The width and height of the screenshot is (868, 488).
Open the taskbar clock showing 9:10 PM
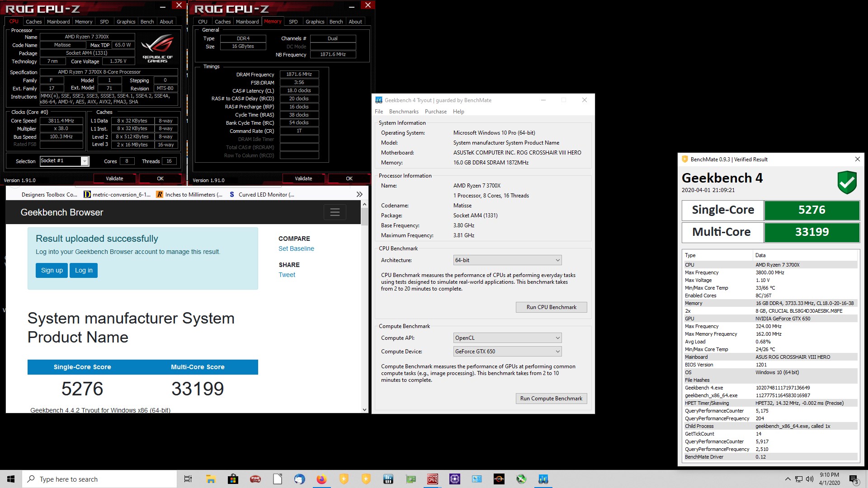point(829,479)
